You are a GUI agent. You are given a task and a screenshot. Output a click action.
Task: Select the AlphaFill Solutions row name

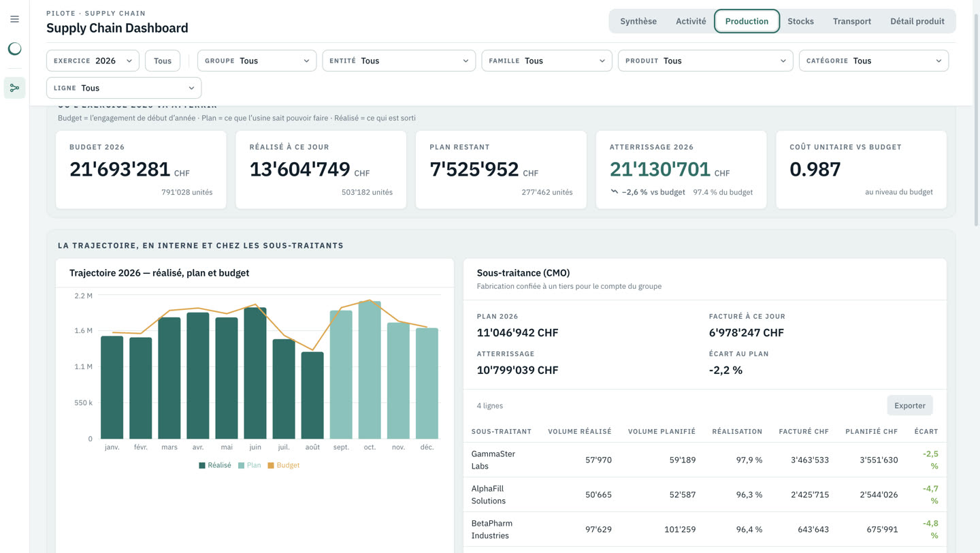pyautogui.click(x=489, y=494)
